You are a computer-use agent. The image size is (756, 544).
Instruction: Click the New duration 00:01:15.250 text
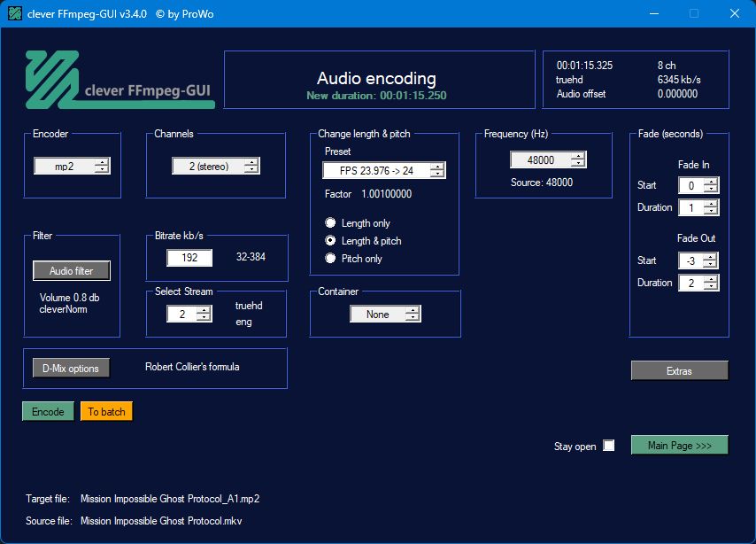click(x=376, y=96)
